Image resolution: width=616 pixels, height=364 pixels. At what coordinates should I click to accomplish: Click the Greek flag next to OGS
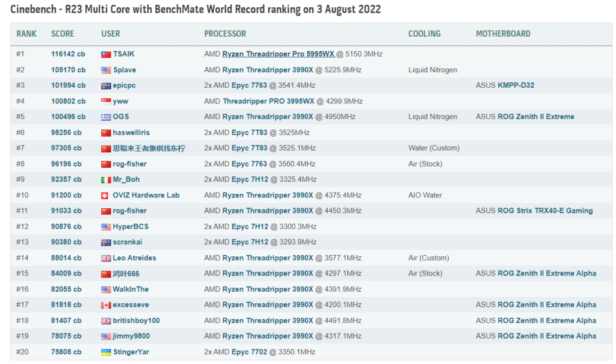tap(106, 117)
